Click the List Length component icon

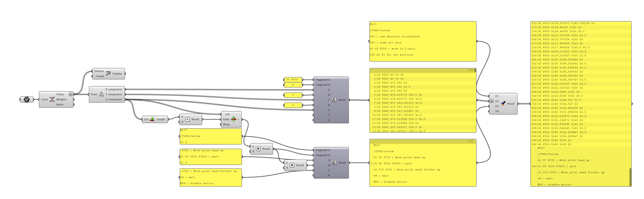tap(152, 120)
